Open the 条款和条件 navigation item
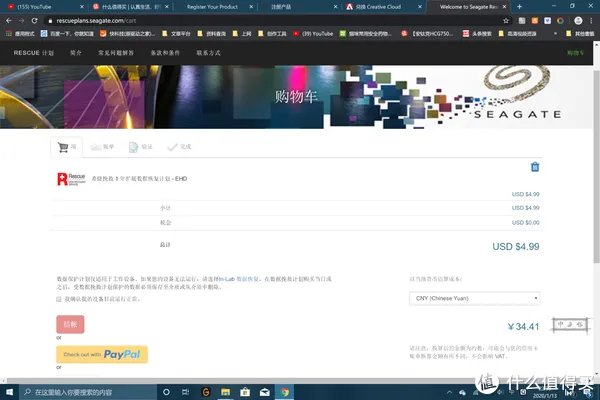The image size is (600, 400). point(165,53)
